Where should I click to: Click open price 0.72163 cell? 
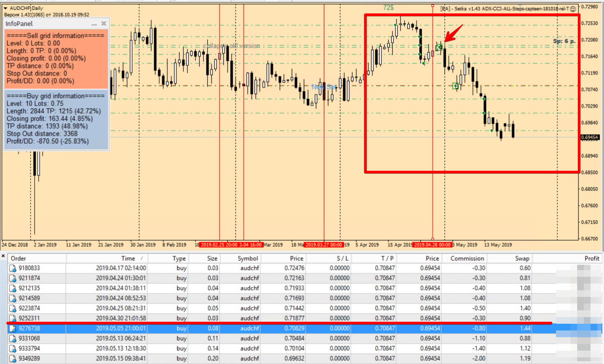(x=294, y=278)
